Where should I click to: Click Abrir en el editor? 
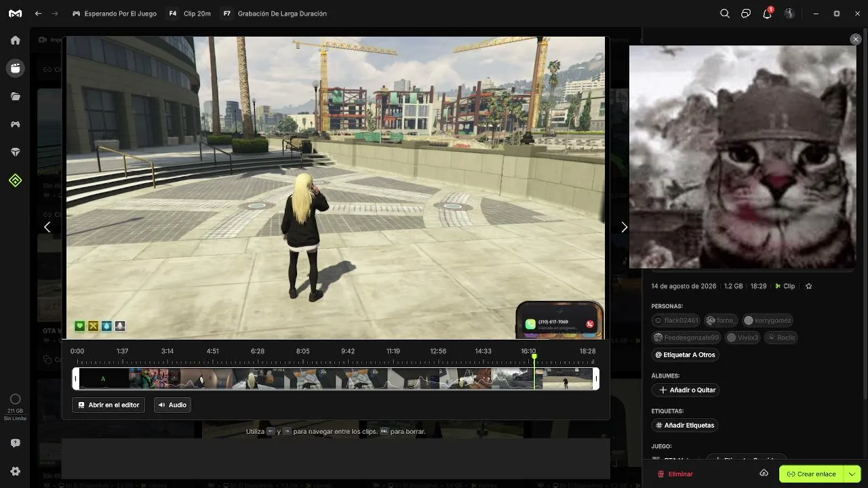point(108,405)
